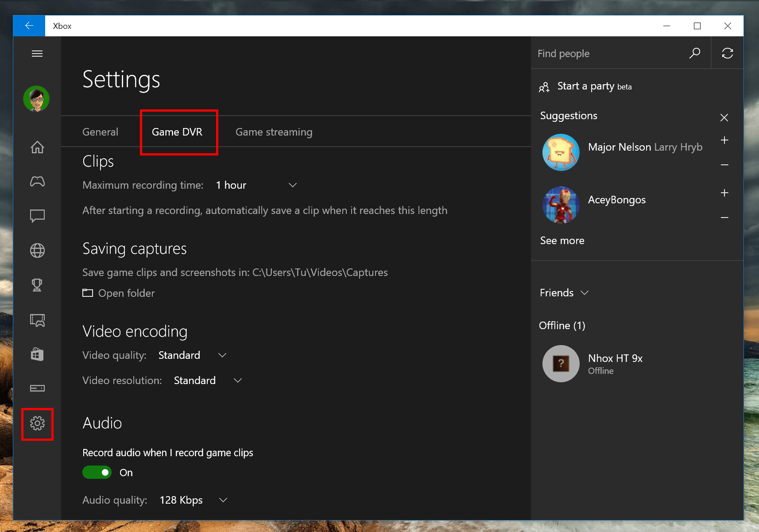Click the Major Nelson Larry Hryb name
Viewport: 759px width, 532px height.
pyautogui.click(x=645, y=147)
